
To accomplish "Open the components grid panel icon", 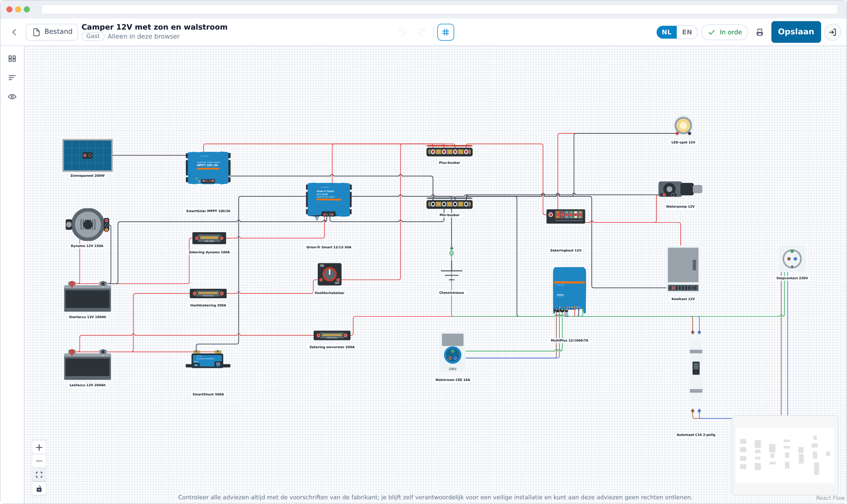I will click(12, 59).
